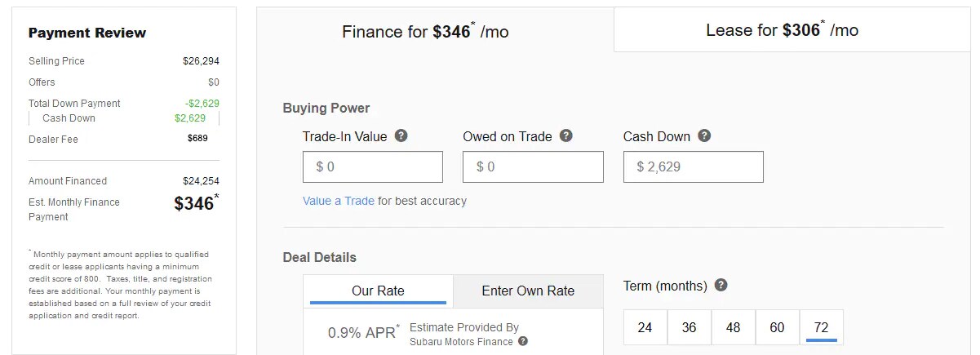Select the Our Rate tab

tap(378, 291)
